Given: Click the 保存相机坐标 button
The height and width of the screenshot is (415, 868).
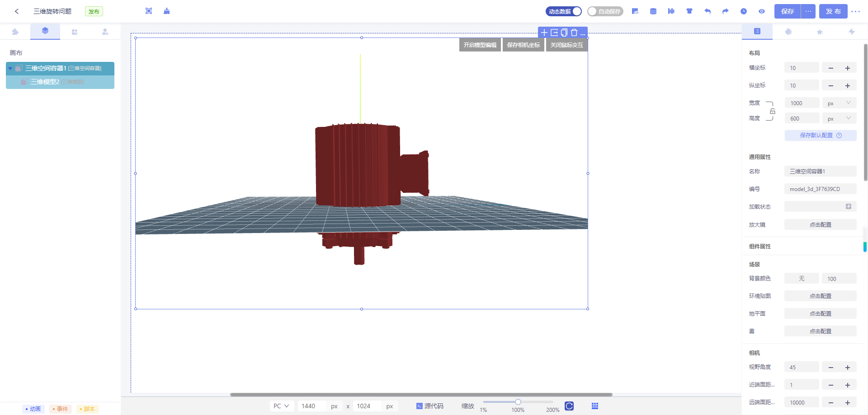Looking at the screenshot, I should click(524, 45).
